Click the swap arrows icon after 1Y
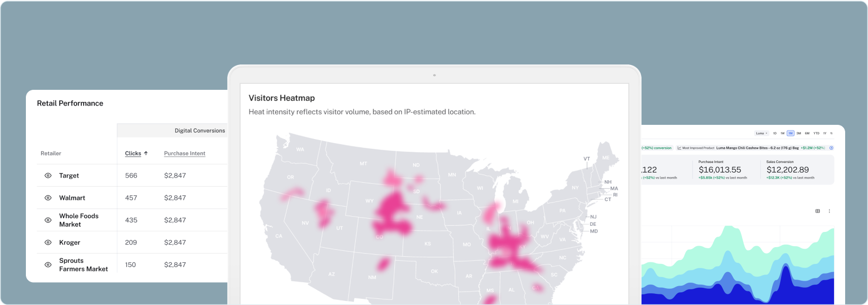Image resolution: width=868 pixels, height=305 pixels. pyautogui.click(x=831, y=133)
